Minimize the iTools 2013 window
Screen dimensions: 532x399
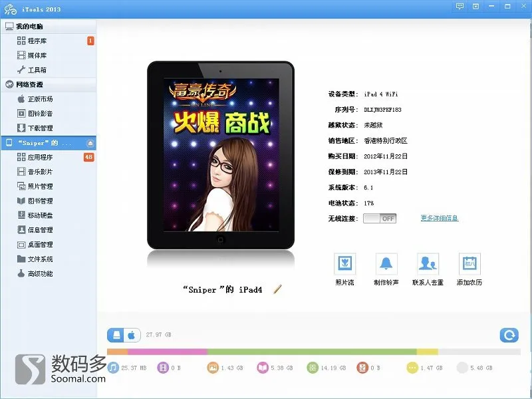tap(491, 6)
